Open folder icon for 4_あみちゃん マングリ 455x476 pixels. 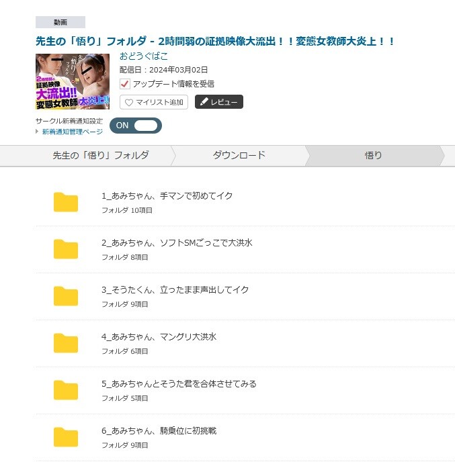[x=66, y=343]
